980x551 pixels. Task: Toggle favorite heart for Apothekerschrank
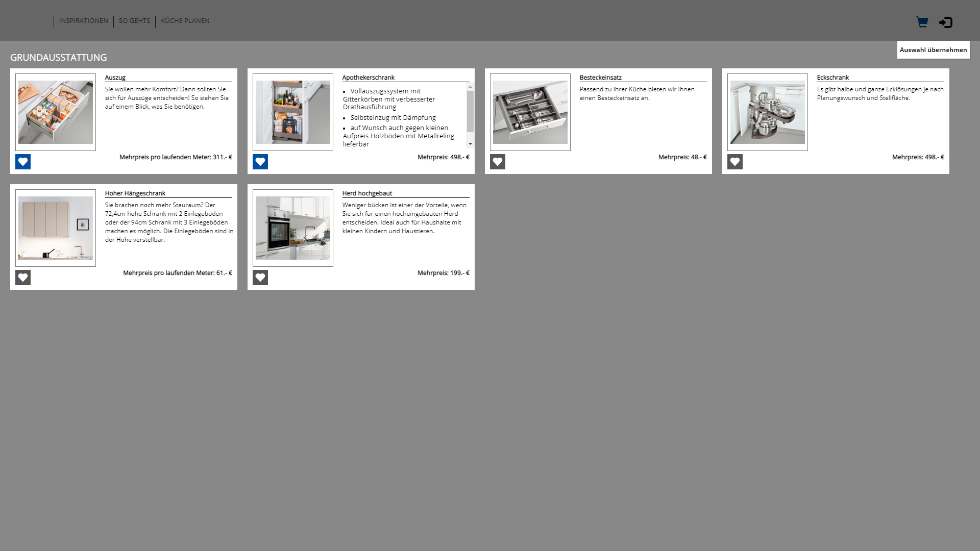(260, 162)
